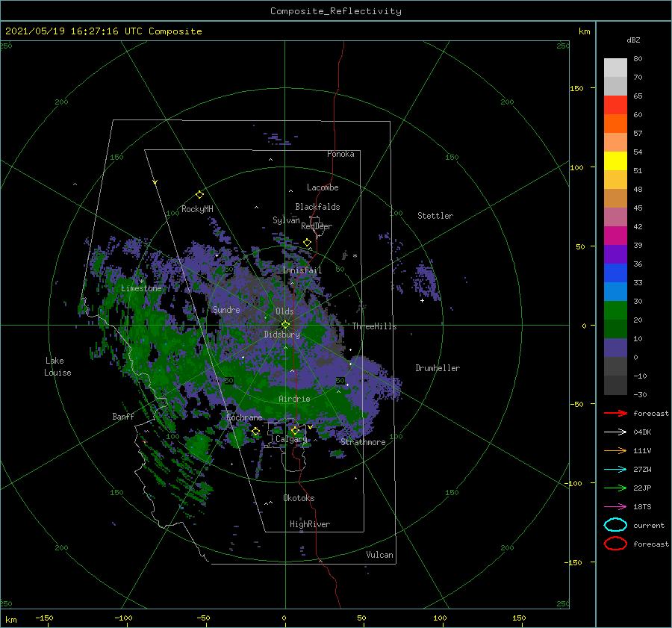672x628 pixels.
Task: Click the yellow radar-center diamond between Olds and Didsbury
Action: tap(285, 325)
